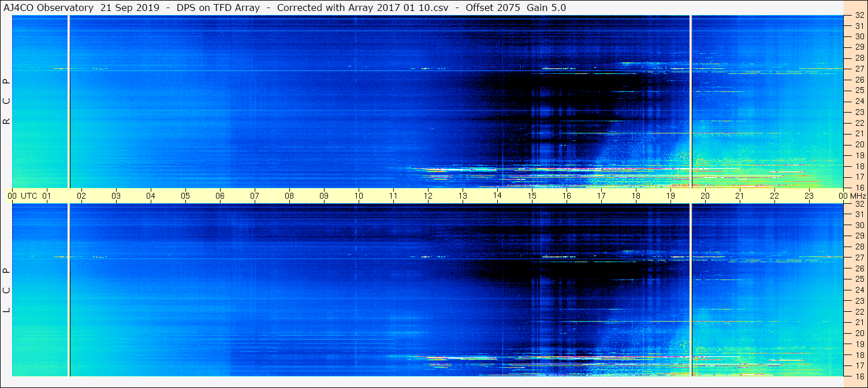Click the 27 MHz tick on RCP scale
This screenshot has width=868, height=388.
coord(859,69)
